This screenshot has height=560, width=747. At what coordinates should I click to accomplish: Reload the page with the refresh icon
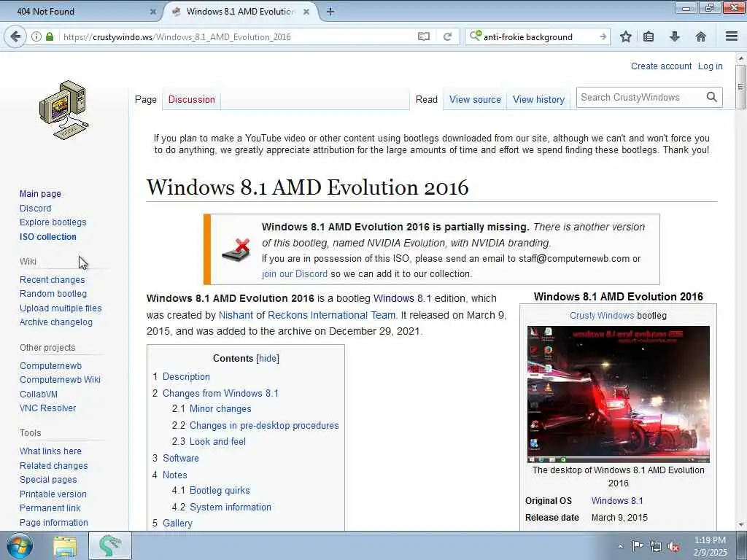click(447, 36)
